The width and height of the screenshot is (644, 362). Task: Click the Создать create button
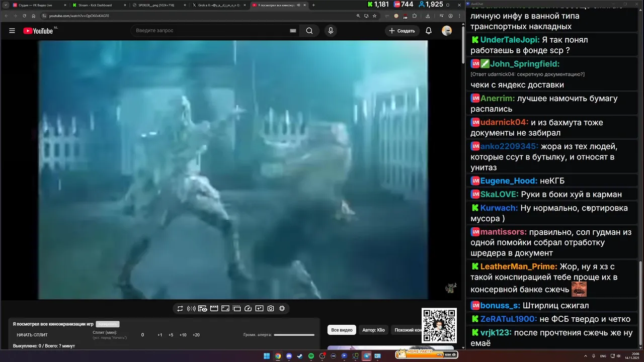click(x=403, y=31)
